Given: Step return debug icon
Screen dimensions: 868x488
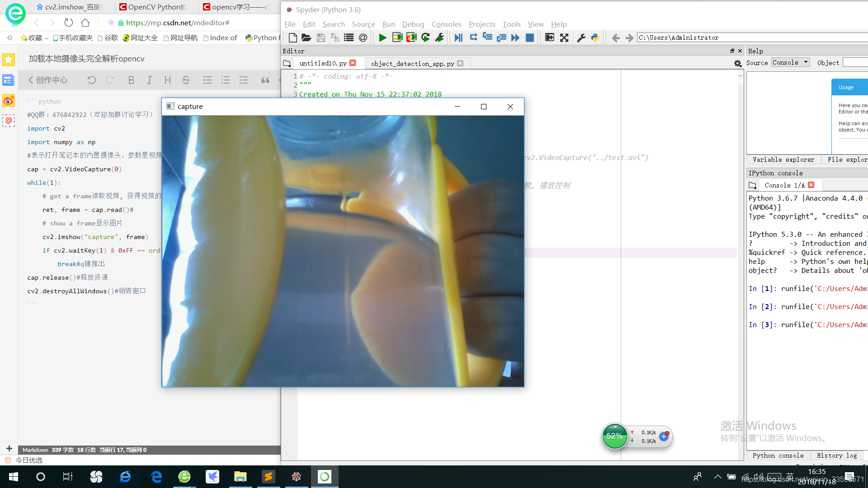Looking at the screenshot, I should pyautogui.click(x=501, y=38).
